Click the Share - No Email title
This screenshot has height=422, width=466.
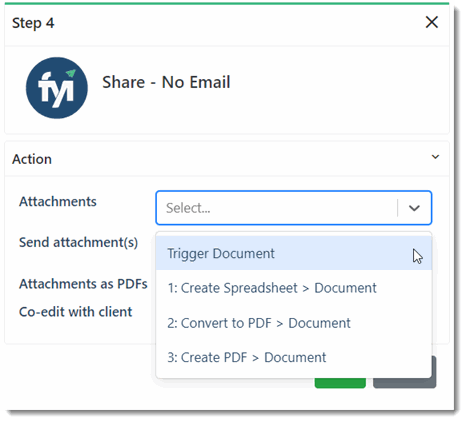point(166,82)
